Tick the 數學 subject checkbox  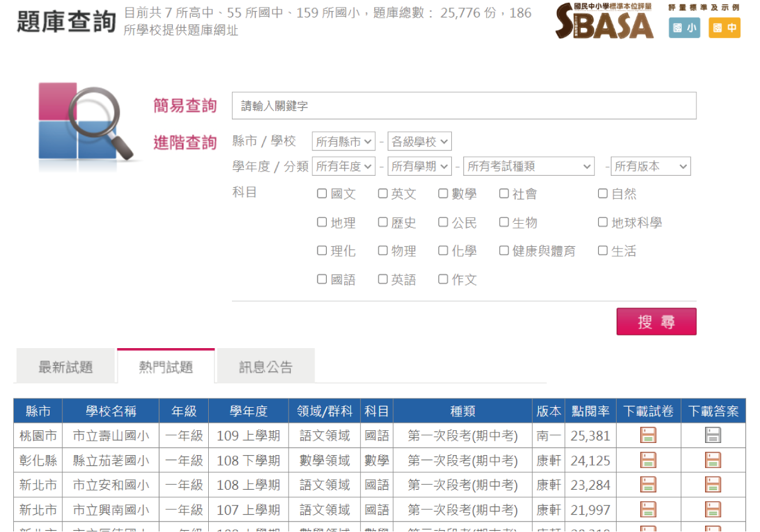point(443,194)
